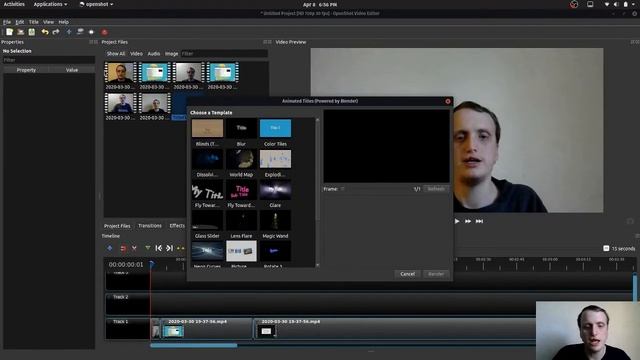Filter project files by Video
Viewport: 640px width, 360px height.
136,54
